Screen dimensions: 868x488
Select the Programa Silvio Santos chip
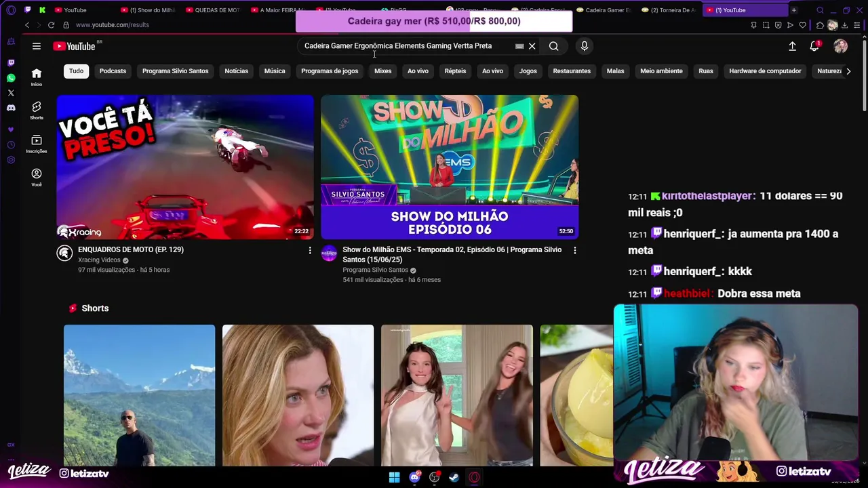pyautogui.click(x=175, y=71)
